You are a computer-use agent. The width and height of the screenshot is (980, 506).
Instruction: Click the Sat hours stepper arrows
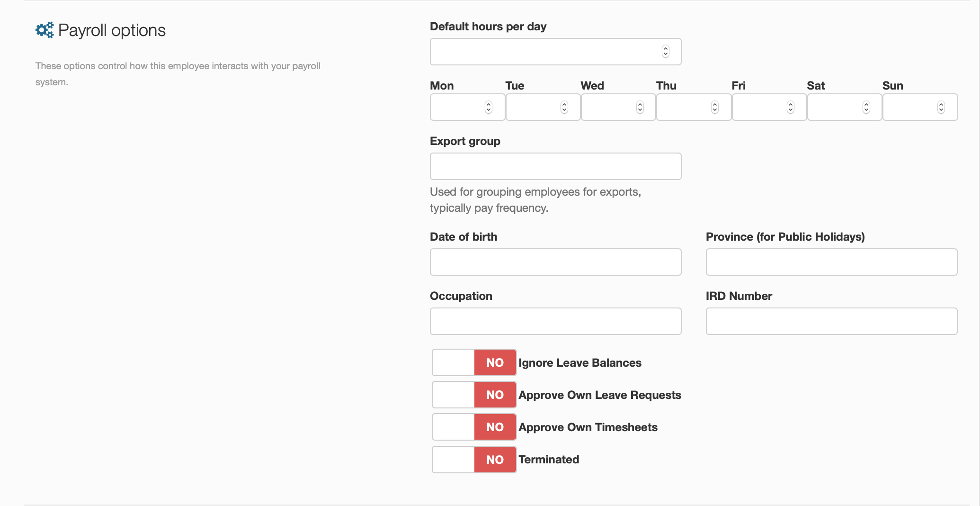click(x=866, y=108)
